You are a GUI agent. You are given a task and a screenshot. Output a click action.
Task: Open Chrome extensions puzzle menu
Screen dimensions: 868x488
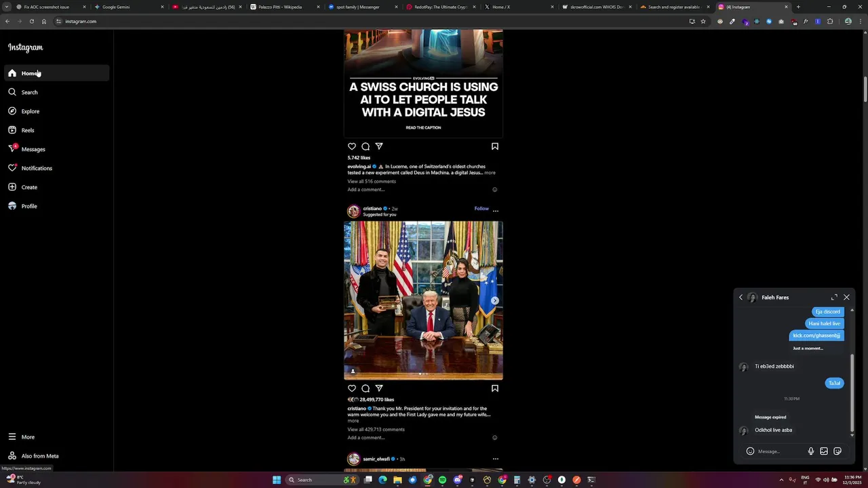(830, 21)
